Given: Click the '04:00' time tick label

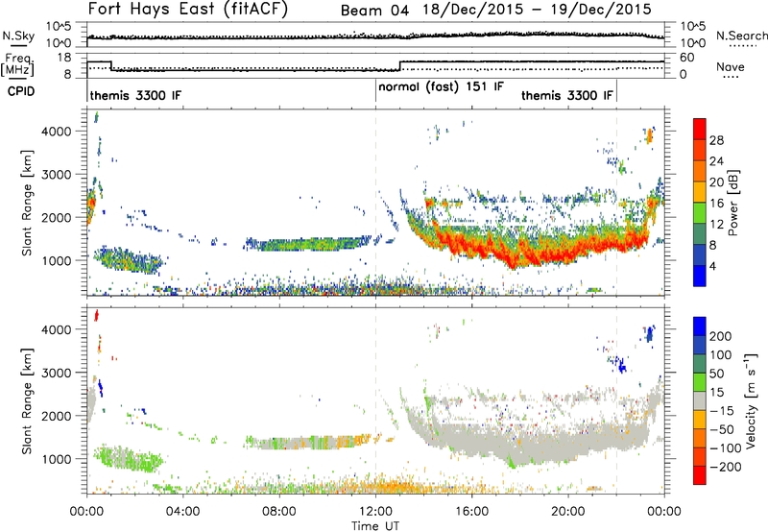Looking at the screenshot, I should (x=182, y=512).
